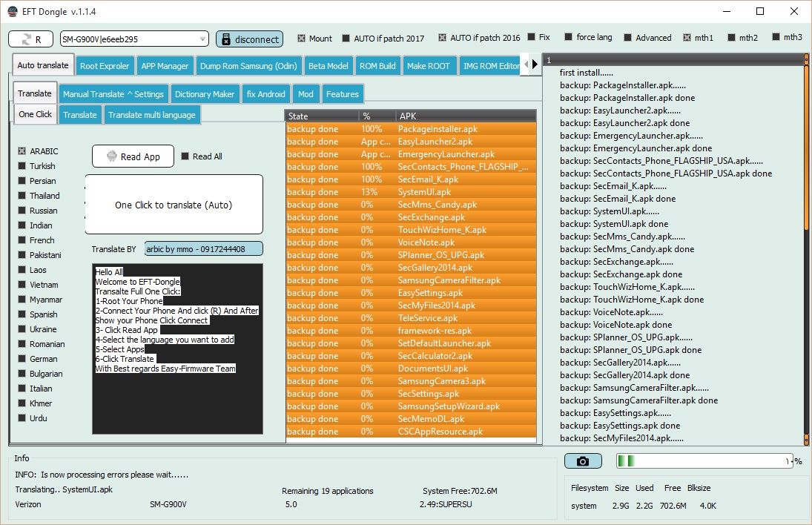This screenshot has height=525, width=812.
Task: Select the SystemUI.apk table row
Action: coord(411,192)
